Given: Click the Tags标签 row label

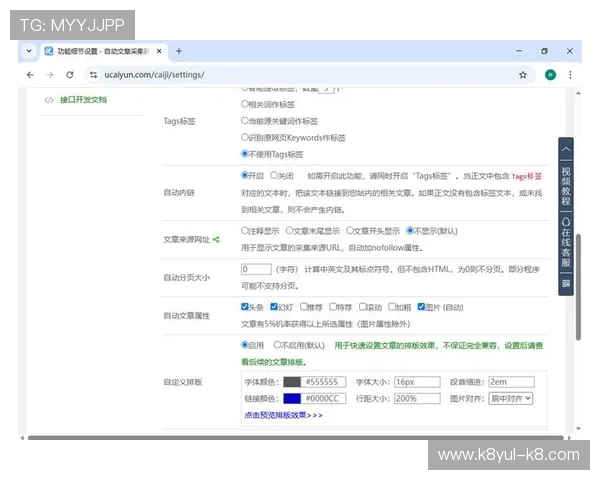Looking at the screenshot, I should (x=179, y=121).
